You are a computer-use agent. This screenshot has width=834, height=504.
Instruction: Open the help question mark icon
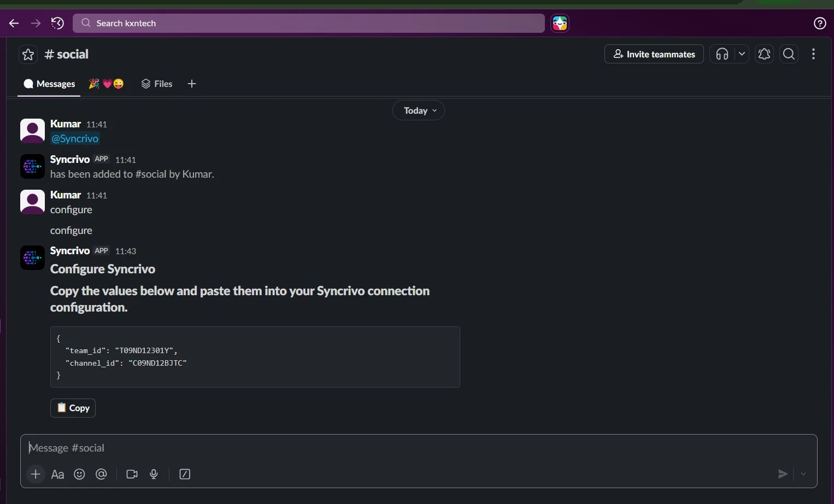coord(820,23)
